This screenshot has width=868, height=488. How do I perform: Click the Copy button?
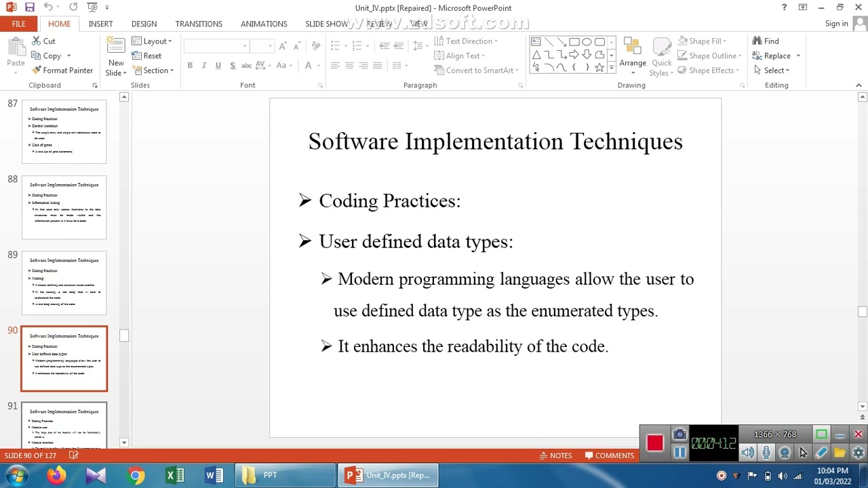pyautogui.click(x=46, y=56)
